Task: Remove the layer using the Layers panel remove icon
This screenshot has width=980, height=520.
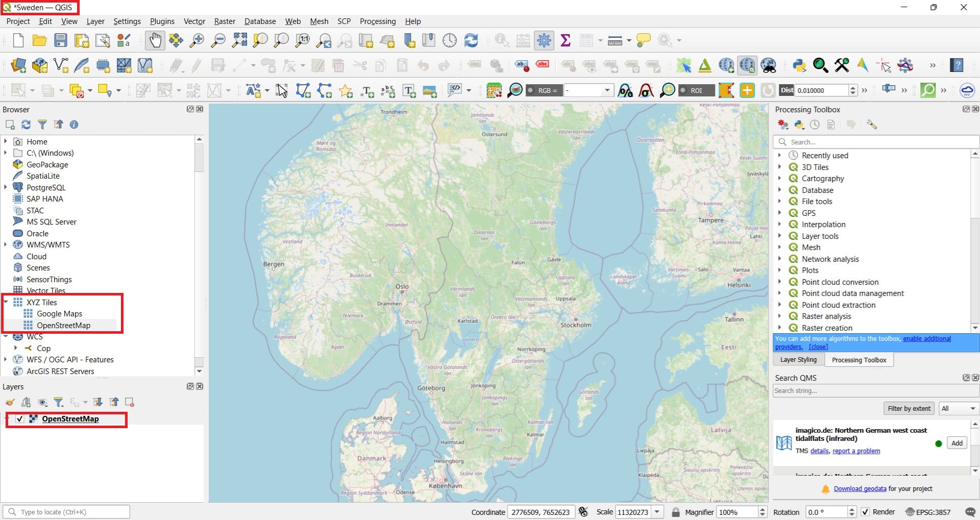Action: coord(130,402)
